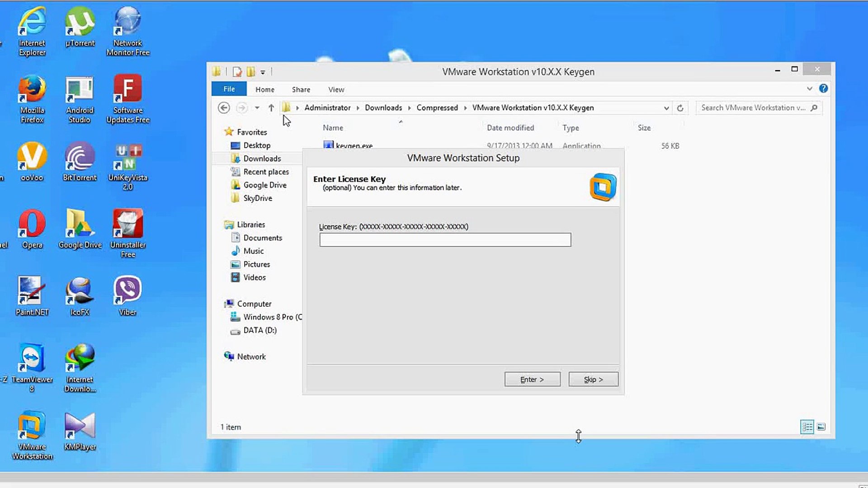This screenshot has height=488, width=868.
Task: Open the recent locations dropdown beside forward button
Action: pyautogui.click(x=257, y=108)
